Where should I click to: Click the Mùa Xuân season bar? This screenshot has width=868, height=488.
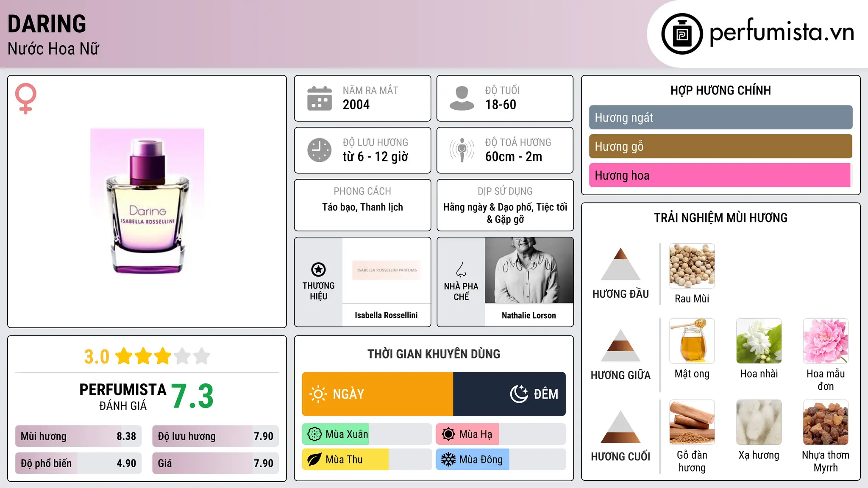367,434
